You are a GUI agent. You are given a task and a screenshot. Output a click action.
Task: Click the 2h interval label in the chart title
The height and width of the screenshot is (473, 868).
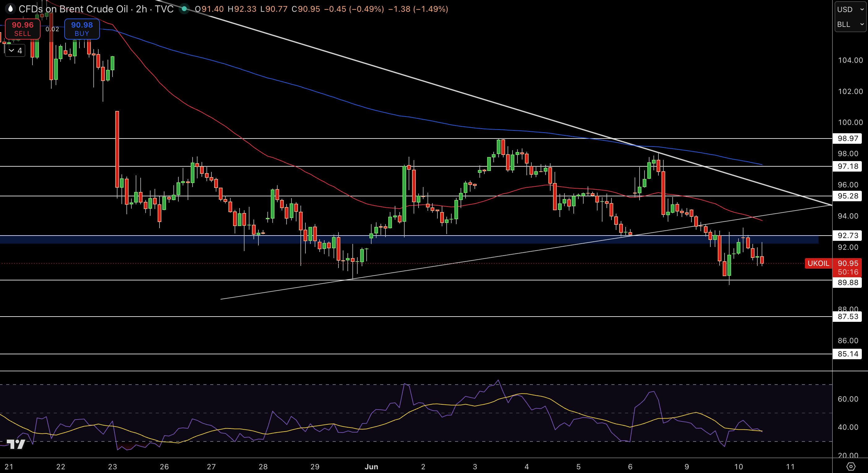coord(142,9)
